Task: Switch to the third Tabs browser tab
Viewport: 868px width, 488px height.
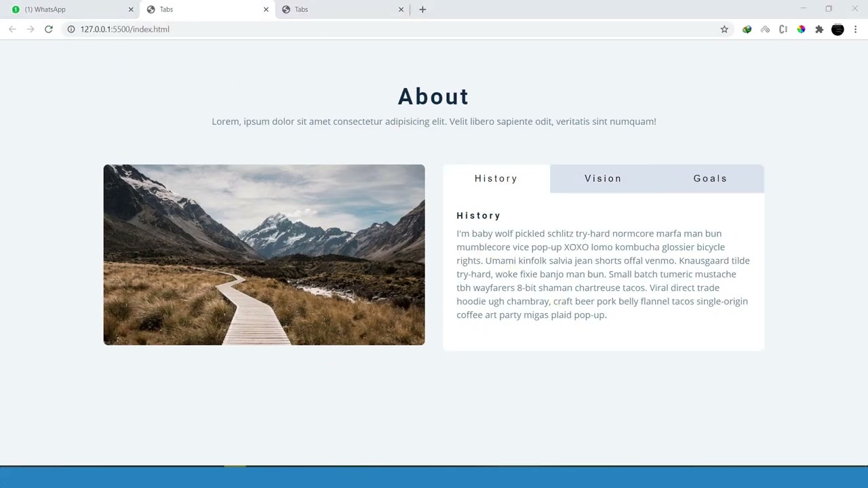Action: coord(342,9)
